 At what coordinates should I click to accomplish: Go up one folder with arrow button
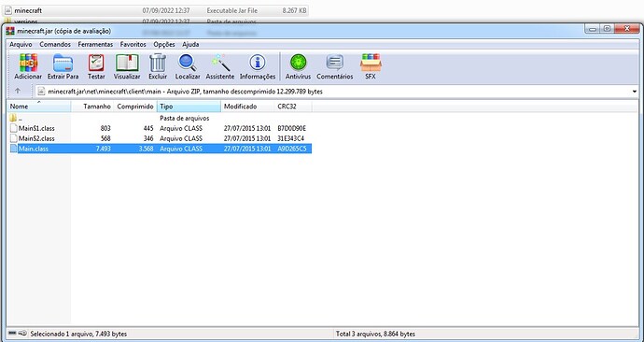[x=18, y=92]
